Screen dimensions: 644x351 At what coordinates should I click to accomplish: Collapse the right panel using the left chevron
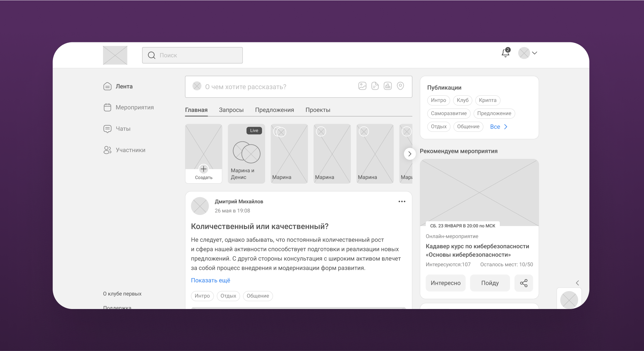[577, 283]
